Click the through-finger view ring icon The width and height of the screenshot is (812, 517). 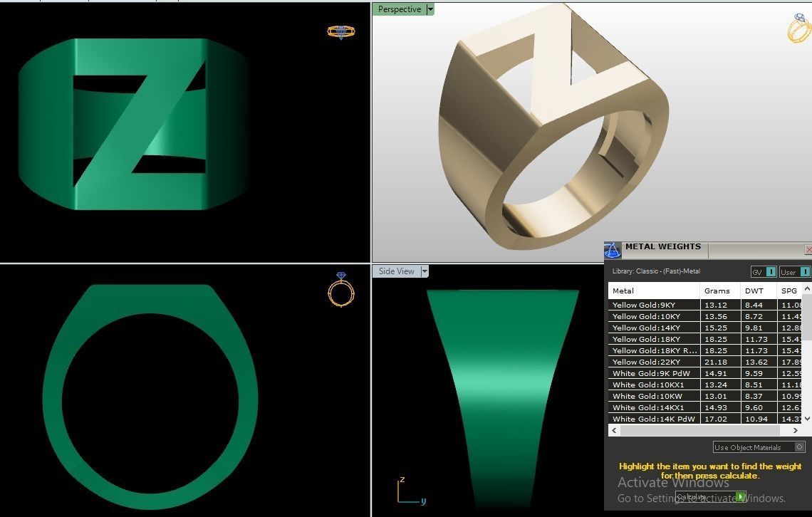(340, 290)
